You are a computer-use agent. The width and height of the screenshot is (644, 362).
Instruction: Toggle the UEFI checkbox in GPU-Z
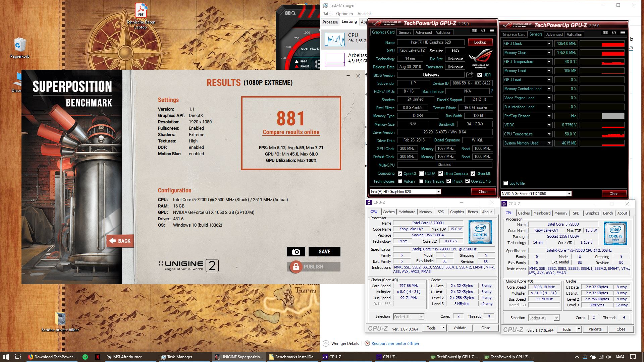(479, 75)
